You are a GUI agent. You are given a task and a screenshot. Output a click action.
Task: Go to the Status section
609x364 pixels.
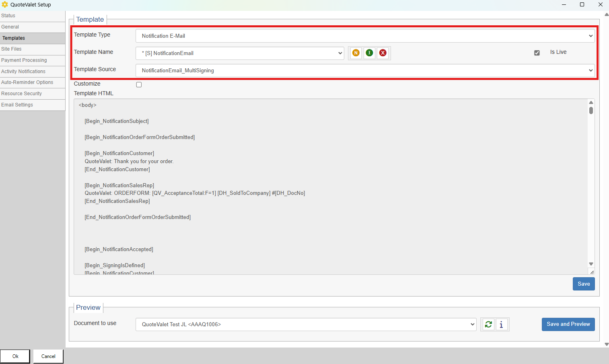click(33, 16)
